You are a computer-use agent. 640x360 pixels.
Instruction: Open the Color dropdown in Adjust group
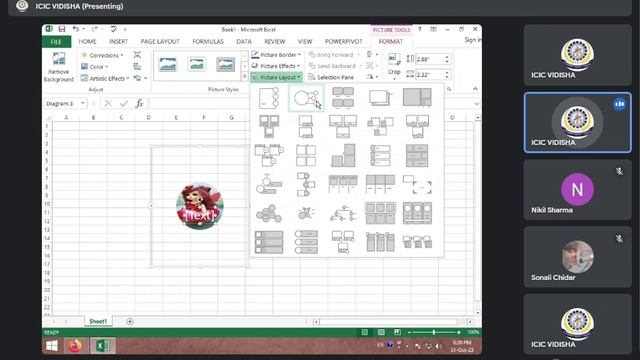pos(95,67)
